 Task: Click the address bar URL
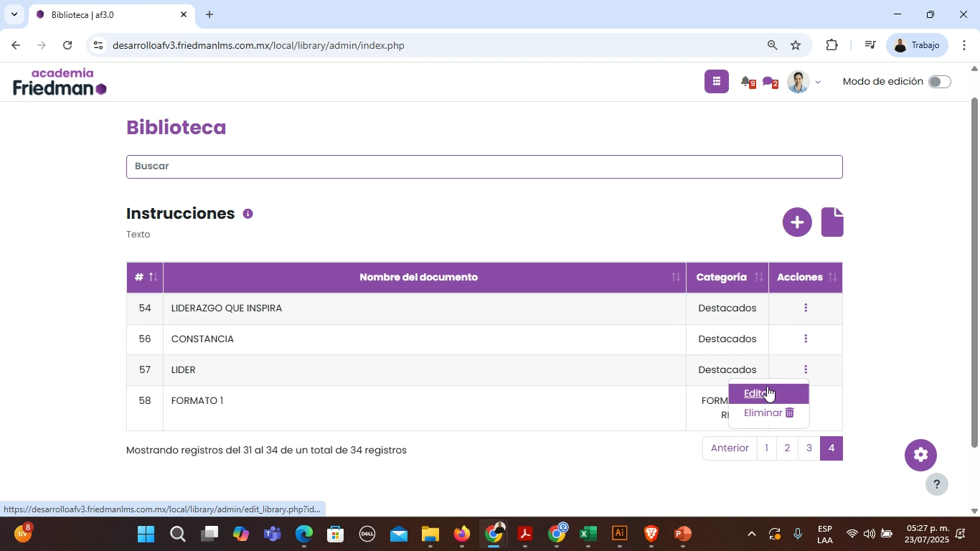[x=258, y=45]
